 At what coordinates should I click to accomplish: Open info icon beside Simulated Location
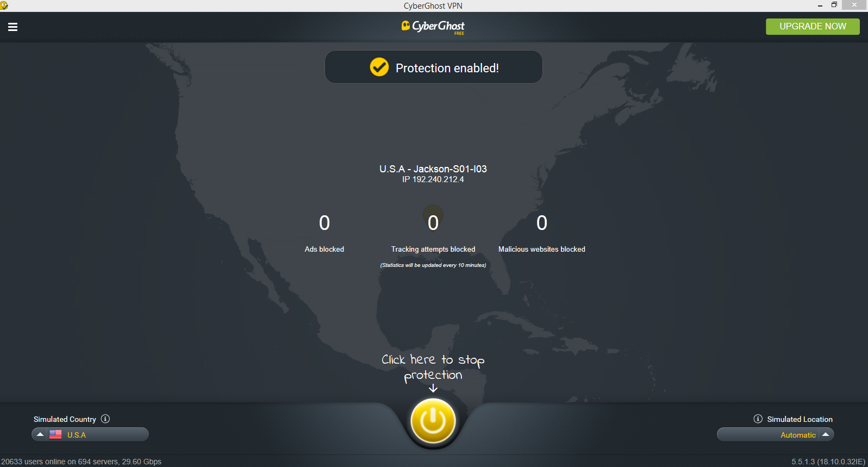758,419
